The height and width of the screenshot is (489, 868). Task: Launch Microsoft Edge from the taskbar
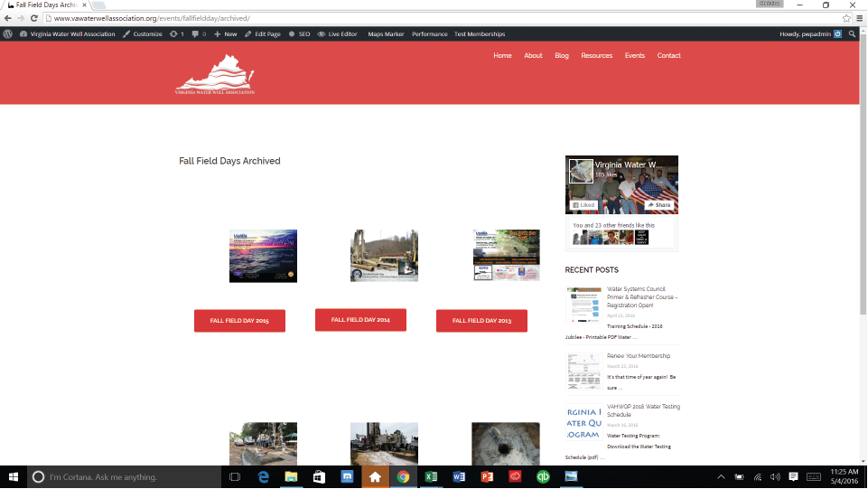pyautogui.click(x=264, y=477)
